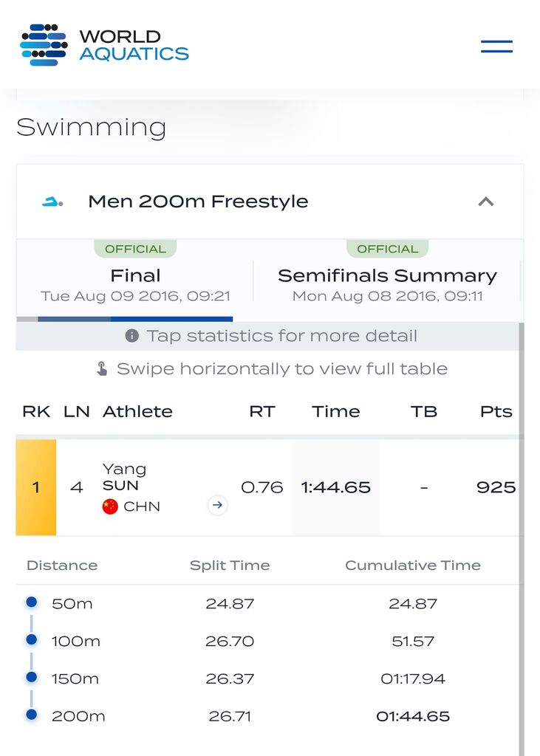Click the swimmer icon beside Men 200m Freestyle
The width and height of the screenshot is (540, 756).
tap(52, 202)
